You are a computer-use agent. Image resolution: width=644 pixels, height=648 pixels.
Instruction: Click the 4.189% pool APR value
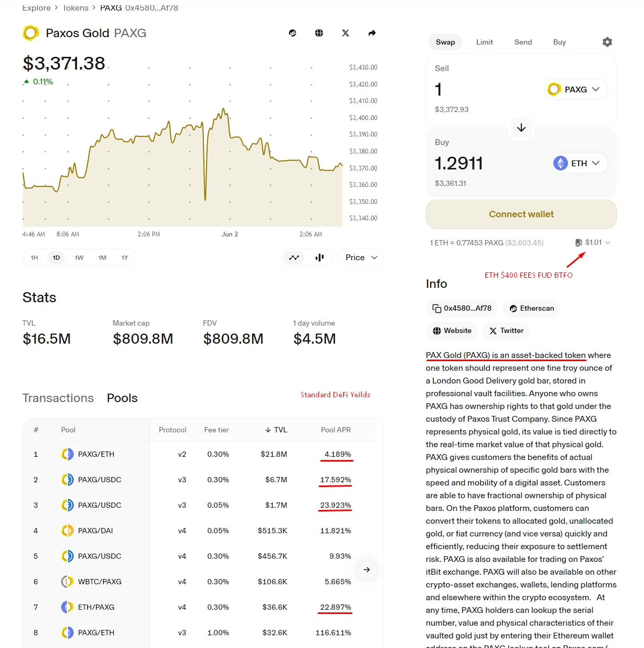pos(338,454)
